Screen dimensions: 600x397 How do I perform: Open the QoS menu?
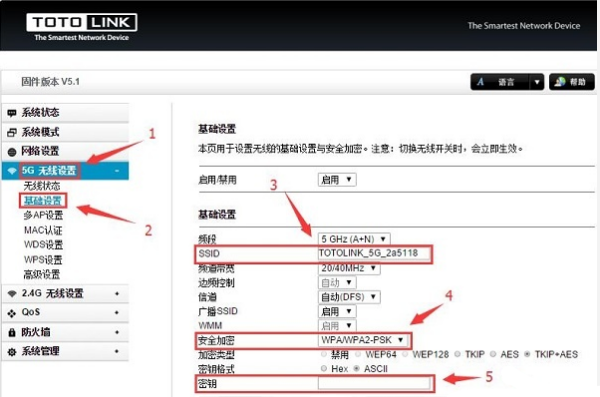[x=65, y=313]
